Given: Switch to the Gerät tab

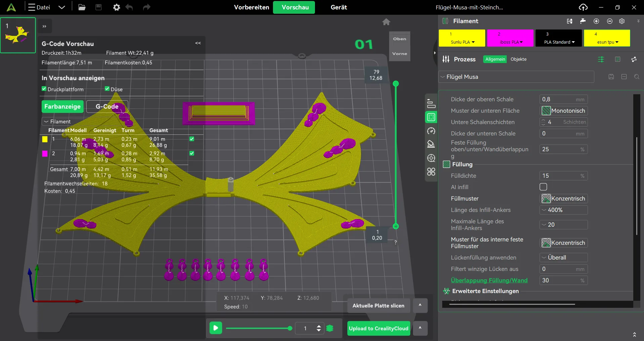Looking at the screenshot, I should (338, 7).
